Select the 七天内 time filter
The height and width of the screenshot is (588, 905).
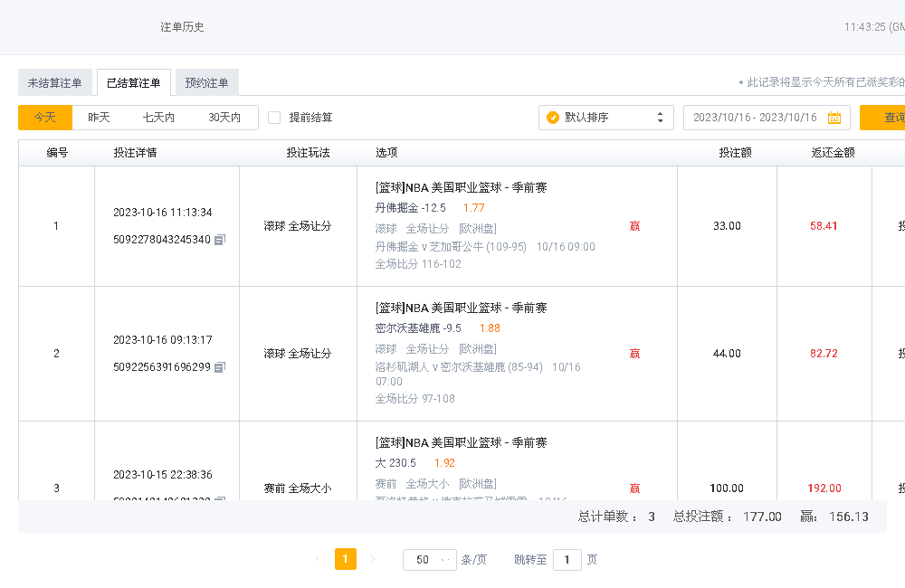(x=158, y=118)
